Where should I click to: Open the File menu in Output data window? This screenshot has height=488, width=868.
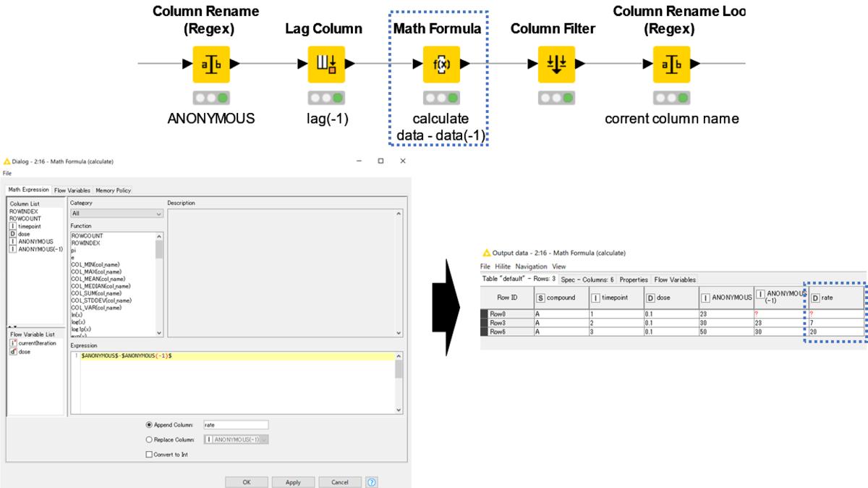pyautogui.click(x=485, y=266)
